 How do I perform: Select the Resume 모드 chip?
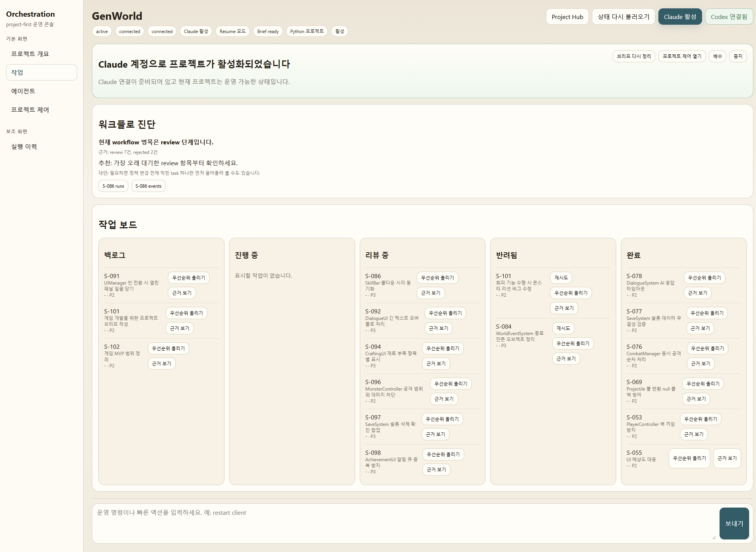[232, 31]
